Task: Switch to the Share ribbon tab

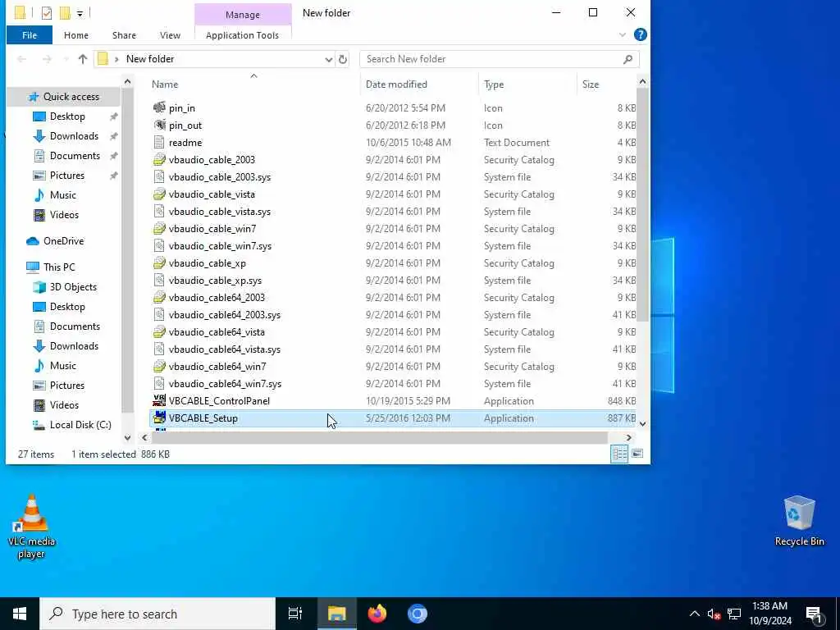Action: (x=124, y=35)
